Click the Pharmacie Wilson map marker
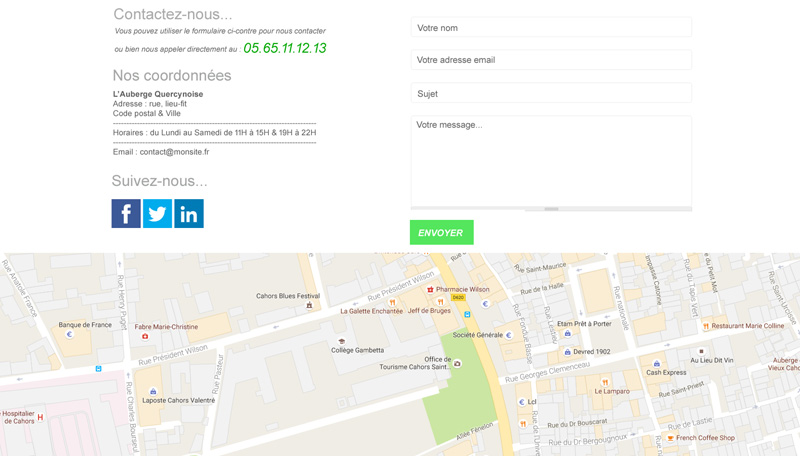 (x=430, y=289)
